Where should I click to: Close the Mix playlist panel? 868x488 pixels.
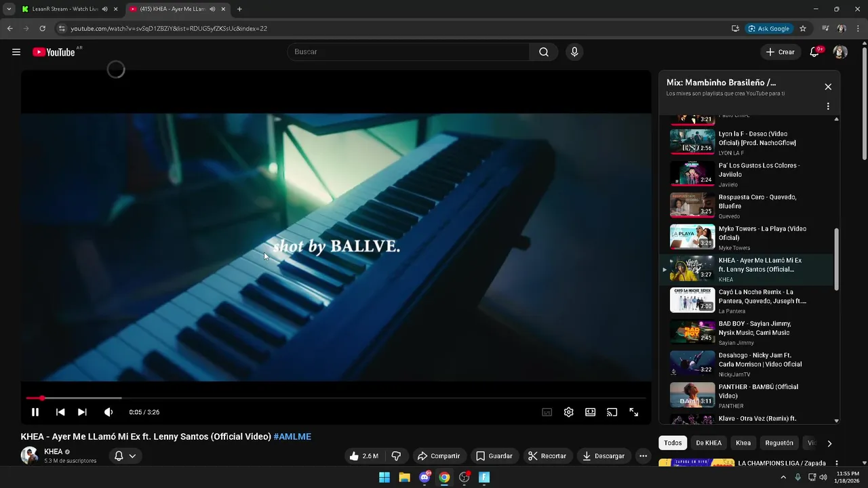tap(828, 87)
